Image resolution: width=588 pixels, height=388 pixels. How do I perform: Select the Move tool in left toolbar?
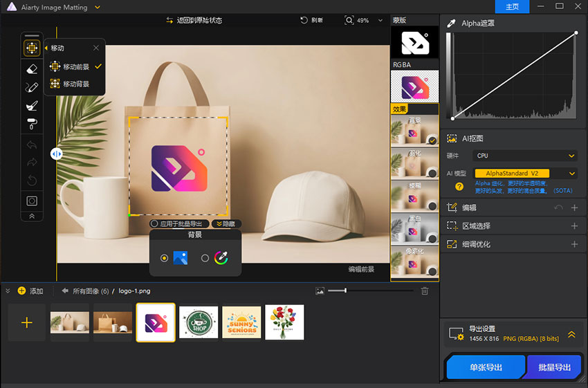[x=32, y=48]
